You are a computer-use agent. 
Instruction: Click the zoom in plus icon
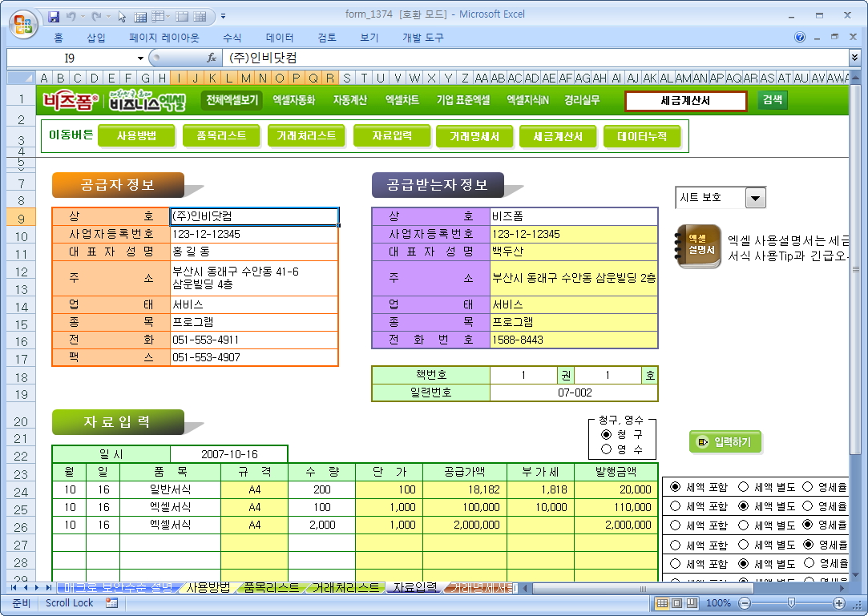(839, 603)
